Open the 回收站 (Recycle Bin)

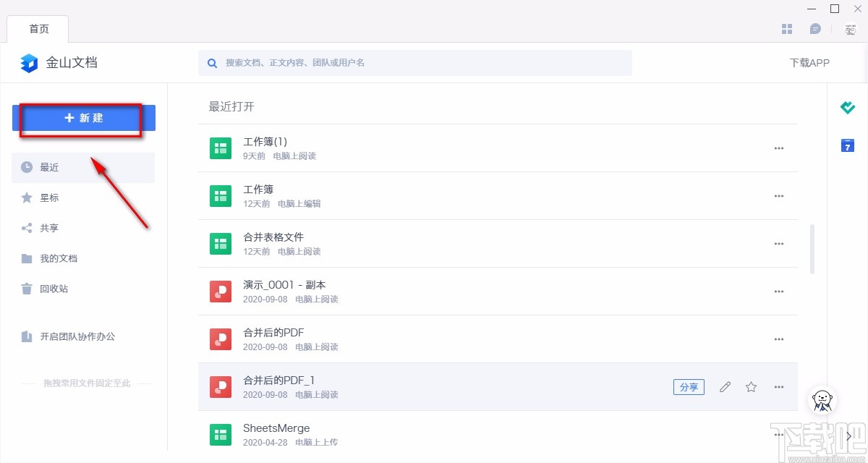tap(54, 289)
